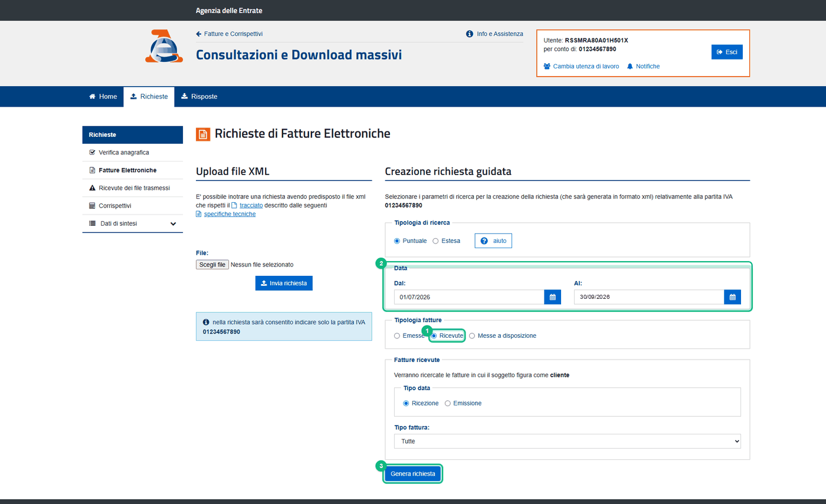The width and height of the screenshot is (826, 504).
Task: Click the Esci logout button
Action: [727, 52]
